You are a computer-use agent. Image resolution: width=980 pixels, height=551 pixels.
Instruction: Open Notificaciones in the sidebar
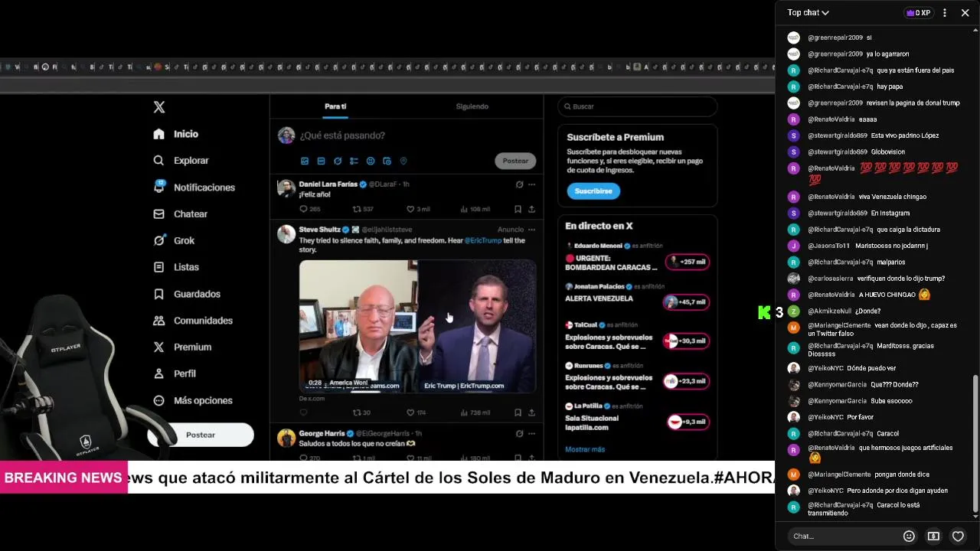pos(194,187)
